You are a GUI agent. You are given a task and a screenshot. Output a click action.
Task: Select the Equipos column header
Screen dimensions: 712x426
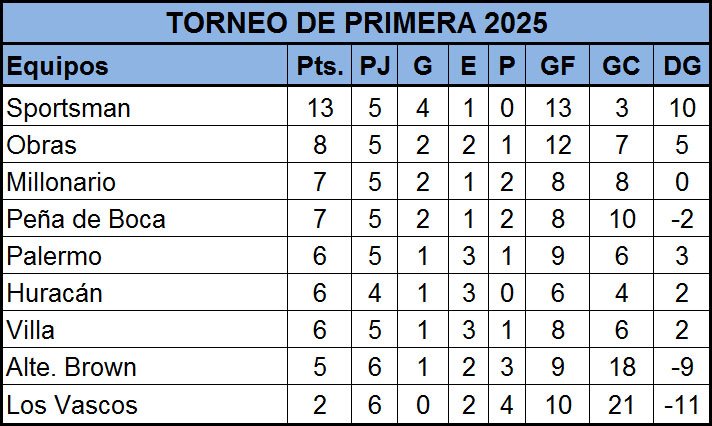145,65
